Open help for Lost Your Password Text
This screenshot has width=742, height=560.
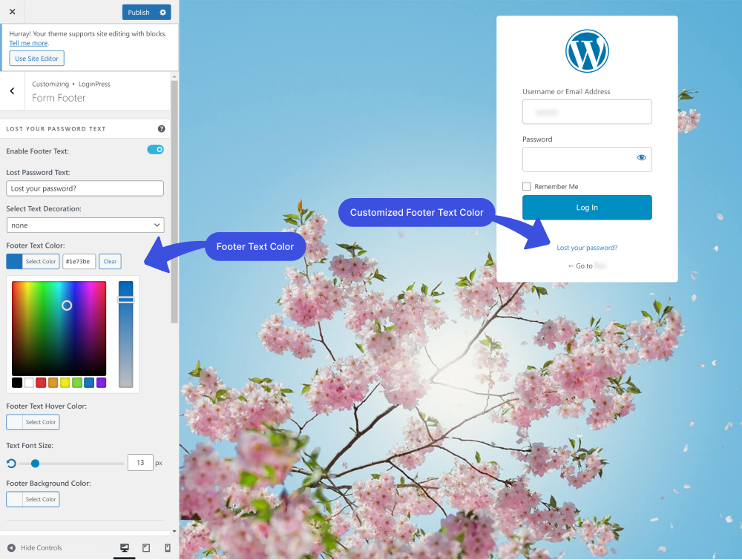tap(161, 128)
